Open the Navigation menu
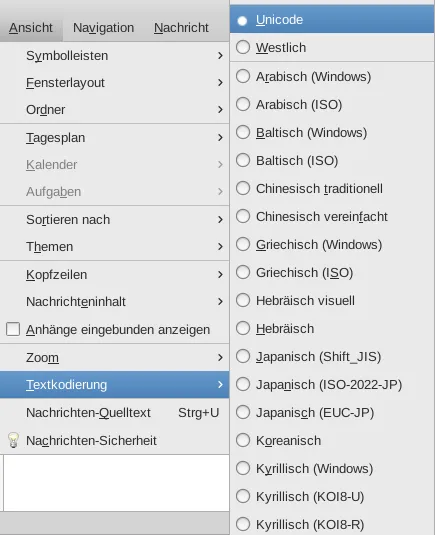The height and width of the screenshot is (535, 435). click(103, 28)
